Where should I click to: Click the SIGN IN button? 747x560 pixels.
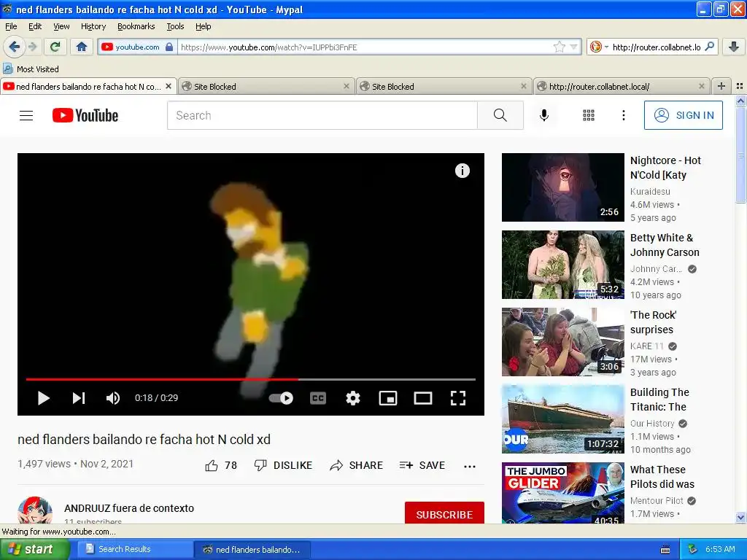[683, 115]
